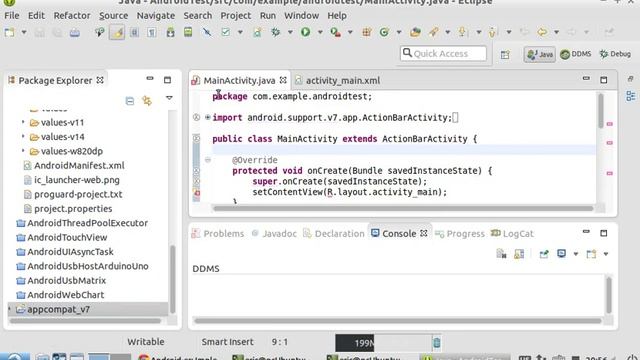This screenshot has width=640, height=360.
Task: Switch to the Debug perspective
Action: (x=615, y=54)
